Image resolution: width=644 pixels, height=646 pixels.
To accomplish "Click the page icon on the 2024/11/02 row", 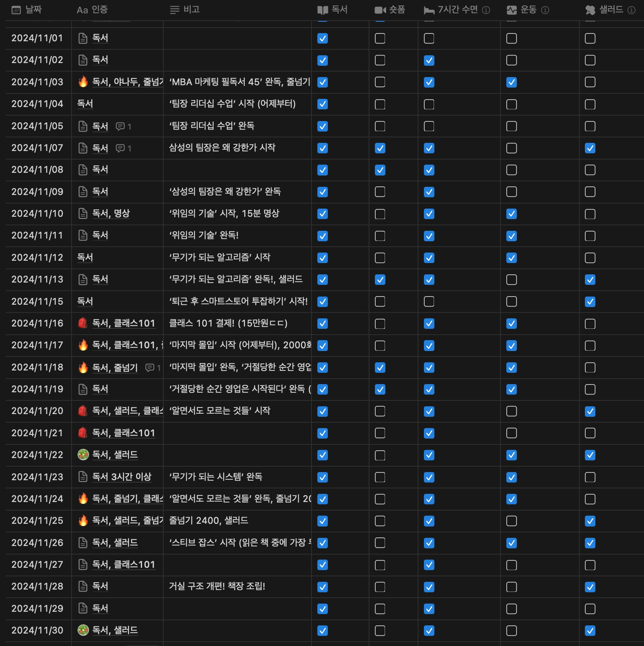I will point(83,60).
